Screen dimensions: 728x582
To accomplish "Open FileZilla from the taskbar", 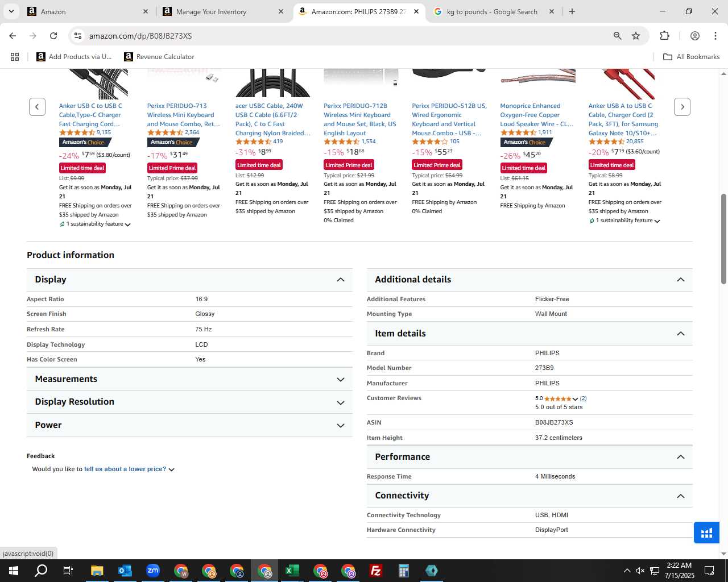I will (x=376, y=571).
